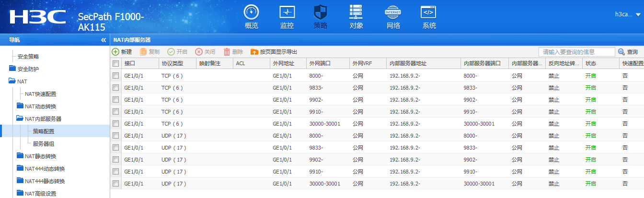Open the 概览 overview gauge icon
Image resolution: width=644 pixels, height=198 pixels.
click(251, 12)
